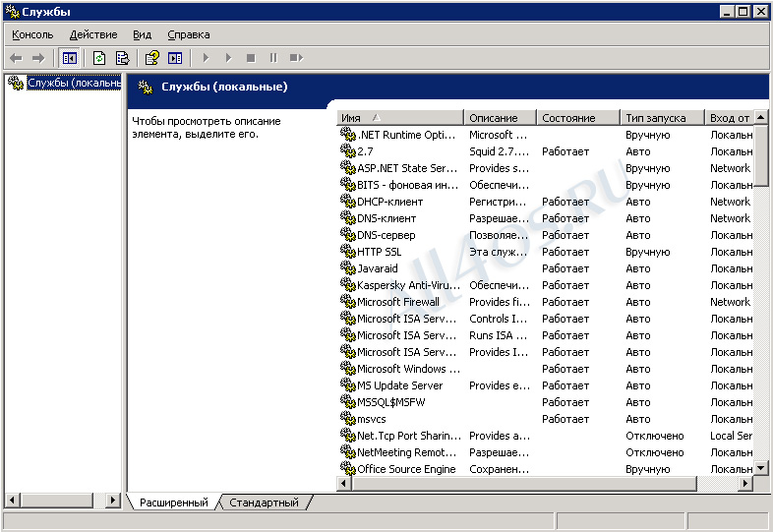Click the Export list toolbar icon
773x532 pixels.
pyautogui.click(x=122, y=58)
